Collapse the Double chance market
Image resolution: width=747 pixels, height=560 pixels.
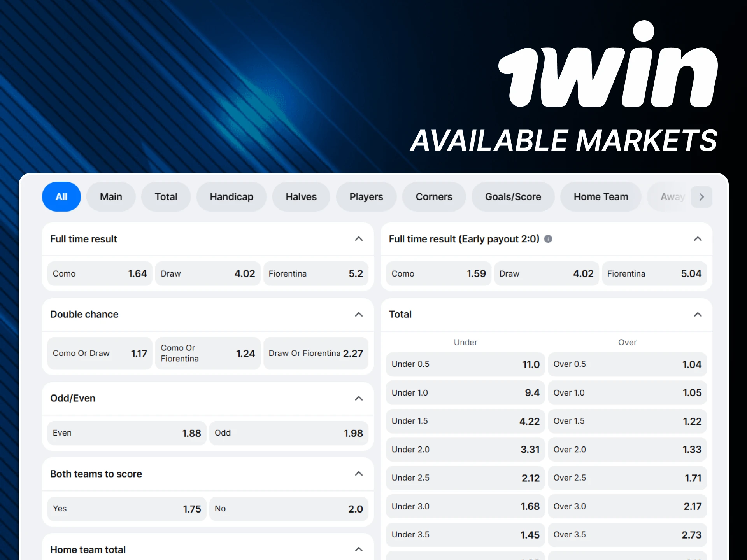click(x=358, y=314)
